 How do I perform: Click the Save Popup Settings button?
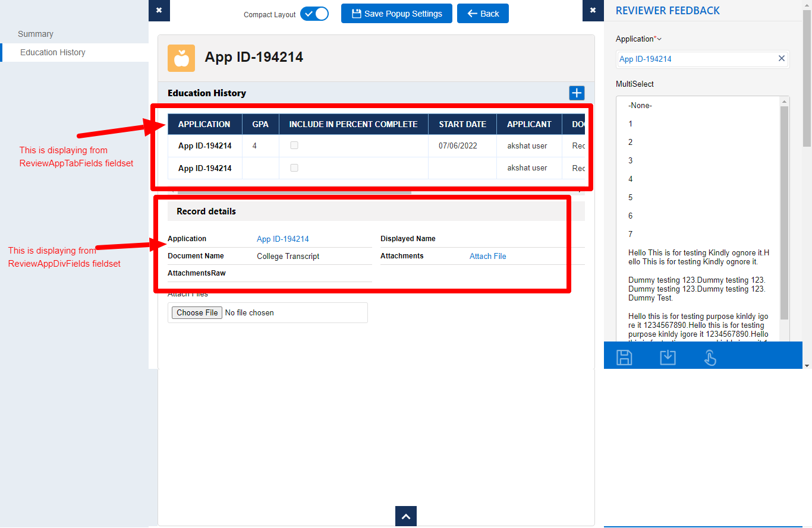(396, 14)
